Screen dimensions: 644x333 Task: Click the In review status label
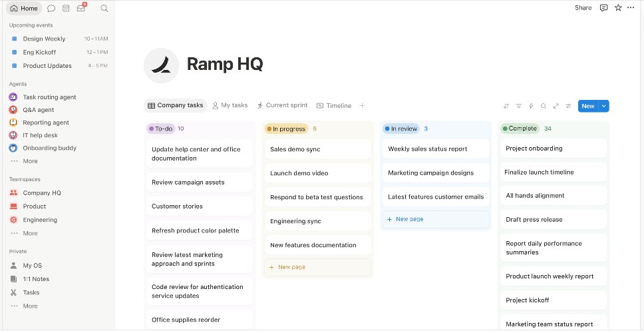(x=401, y=129)
